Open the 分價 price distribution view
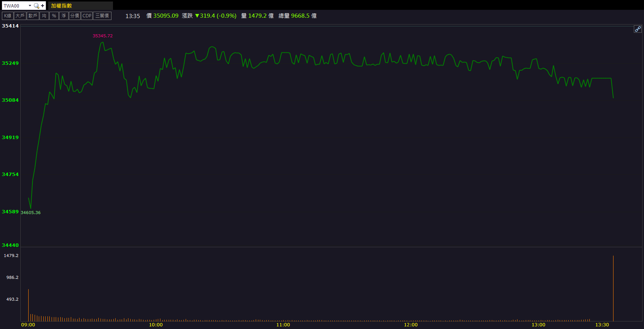Screen dimensions: 644x329 point(75,16)
